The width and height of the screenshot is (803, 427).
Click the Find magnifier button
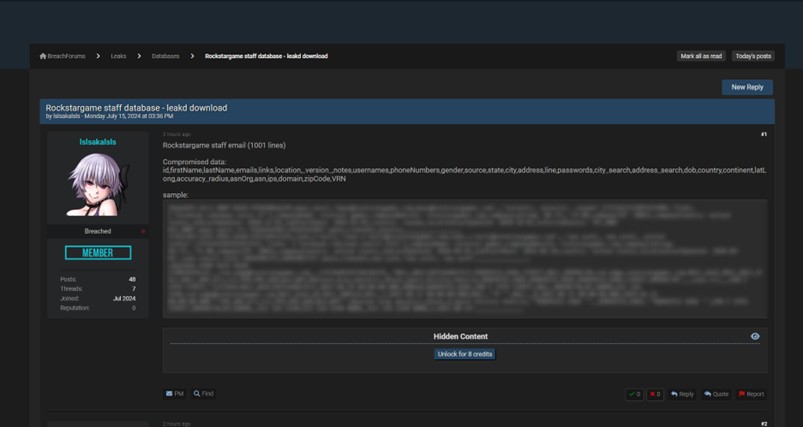(203, 394)
